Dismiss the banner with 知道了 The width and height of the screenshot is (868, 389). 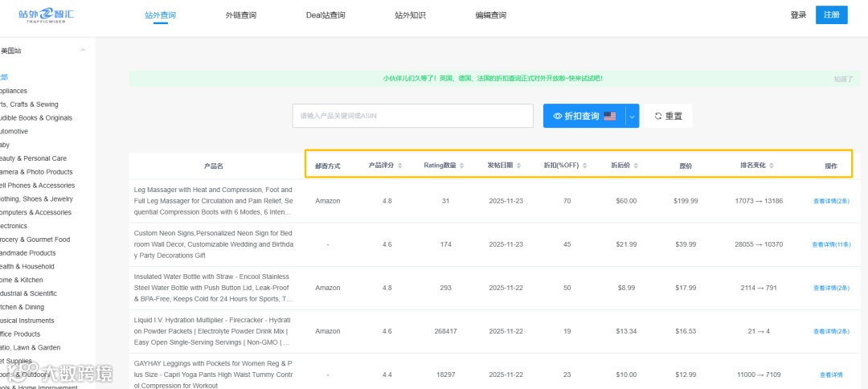(844, 79)
